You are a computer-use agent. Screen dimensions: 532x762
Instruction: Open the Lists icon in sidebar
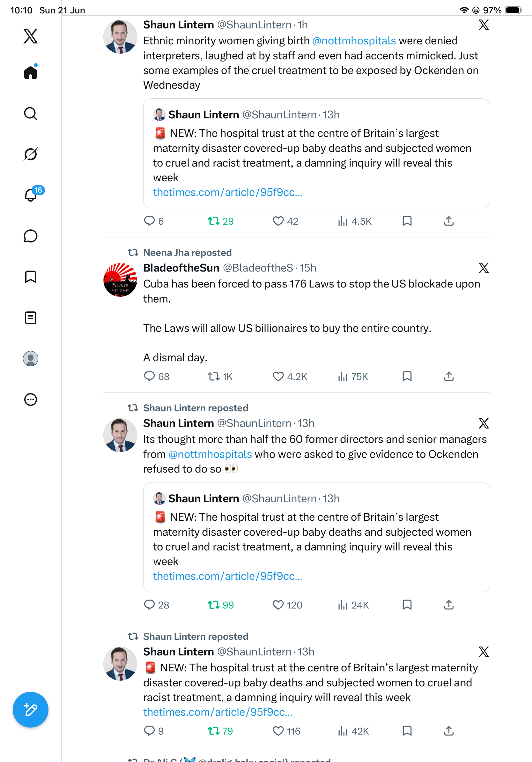(31, 317)
